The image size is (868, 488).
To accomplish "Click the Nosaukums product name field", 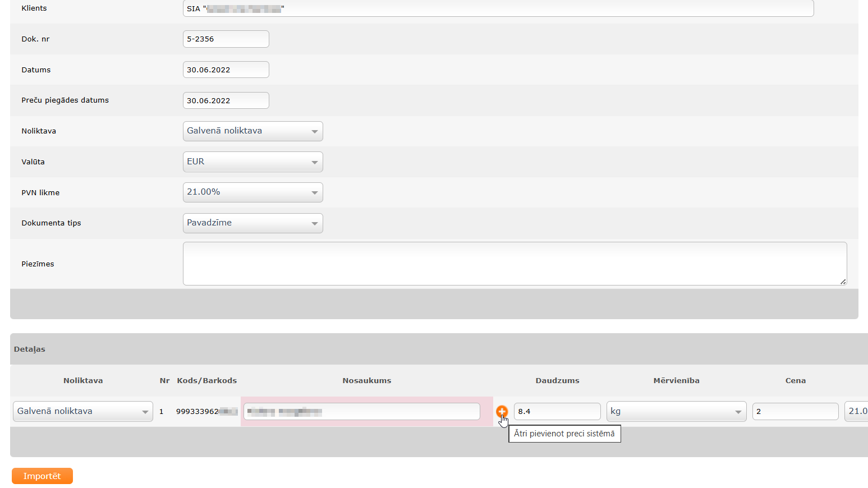I will tap(362, 411).
